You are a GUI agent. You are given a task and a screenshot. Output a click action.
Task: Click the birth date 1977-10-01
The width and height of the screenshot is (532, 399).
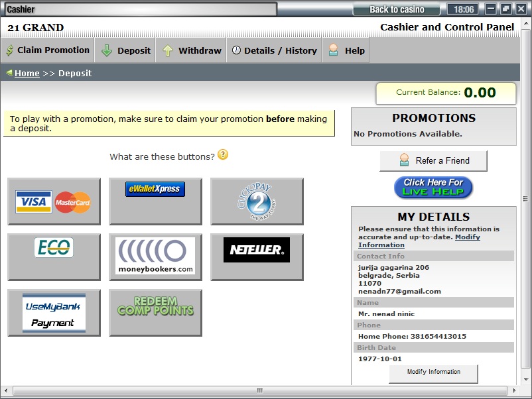pos(380,359)
